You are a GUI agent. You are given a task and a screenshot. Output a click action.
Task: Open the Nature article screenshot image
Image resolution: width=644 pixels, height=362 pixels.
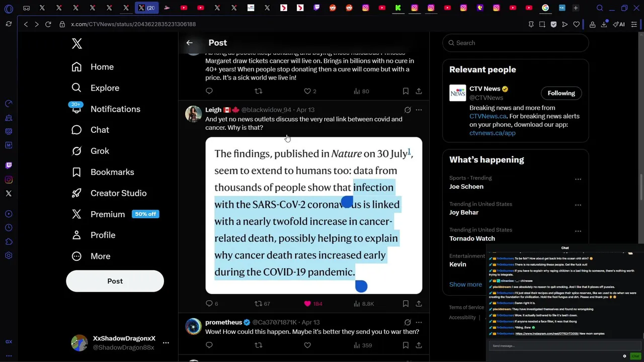click(313, 215)
